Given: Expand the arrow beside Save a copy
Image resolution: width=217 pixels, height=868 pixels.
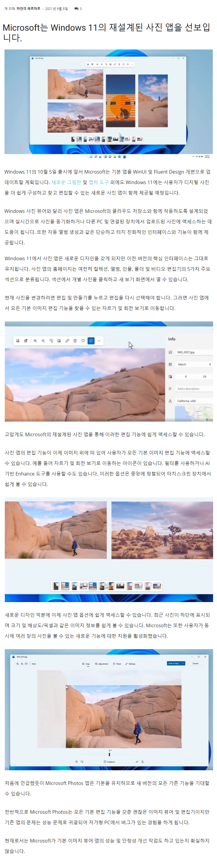Looking at the screenshot, I should pos(183,663).
